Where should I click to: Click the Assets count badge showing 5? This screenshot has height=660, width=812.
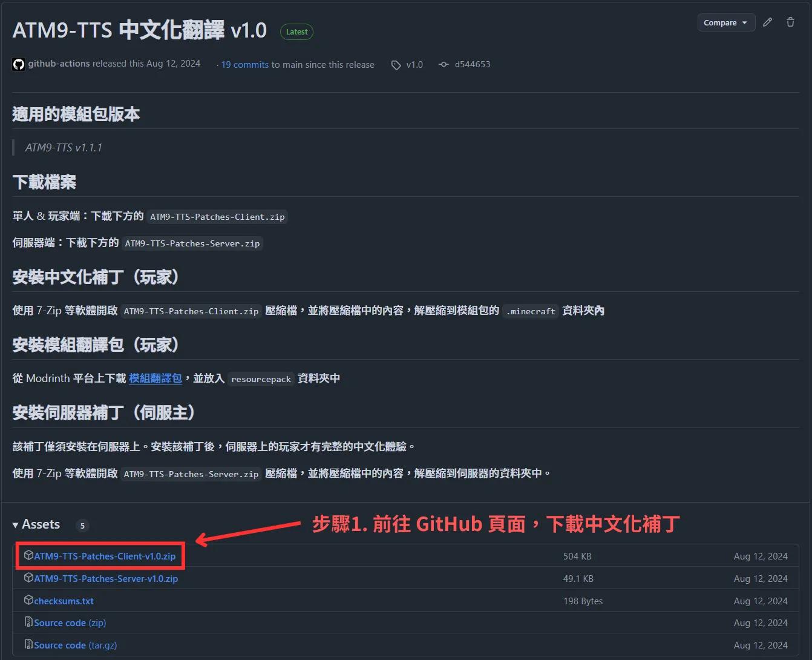click(82, 526)
